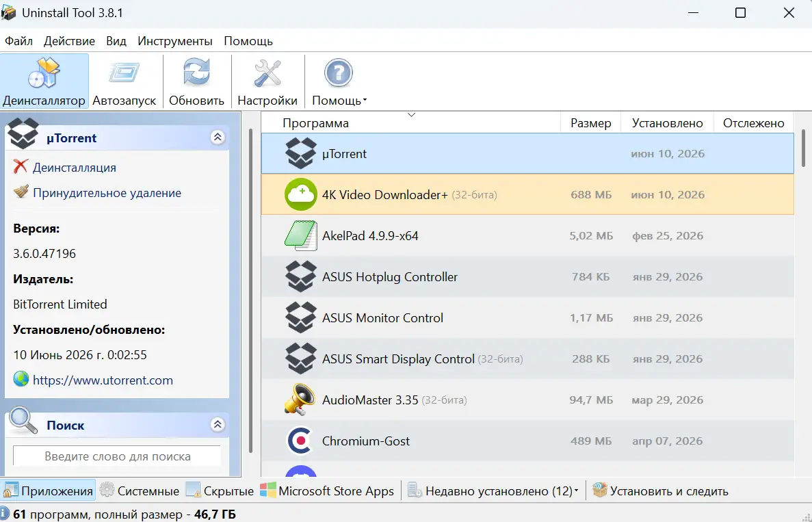Click the search field Введите слово для поиска
The height and width of the screenshot is (522, 812).
pyautogui.click(x=117, y=456)
